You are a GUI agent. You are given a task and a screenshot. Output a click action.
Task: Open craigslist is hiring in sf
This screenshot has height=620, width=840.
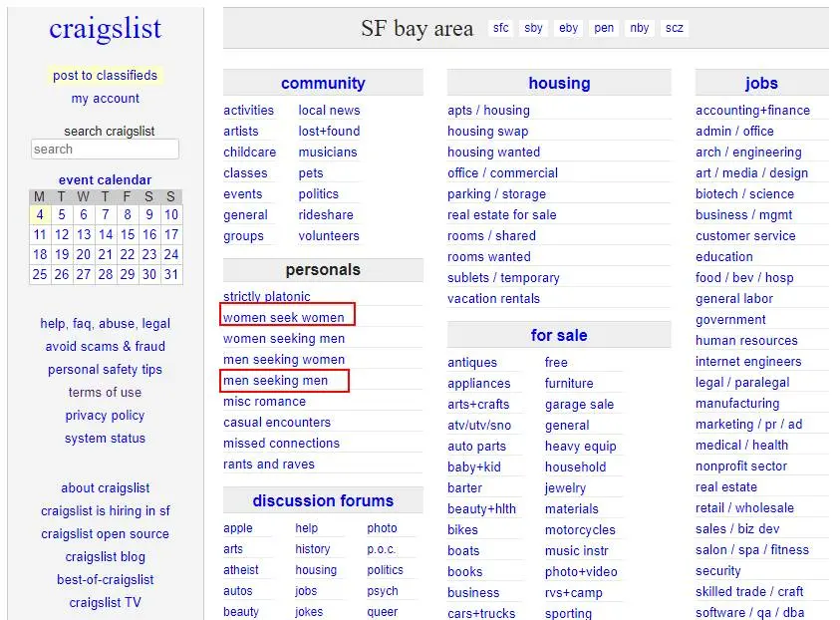105,511
